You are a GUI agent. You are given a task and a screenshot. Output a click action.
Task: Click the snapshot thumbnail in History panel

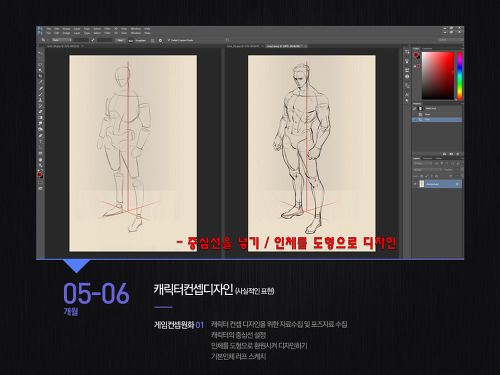421,109
